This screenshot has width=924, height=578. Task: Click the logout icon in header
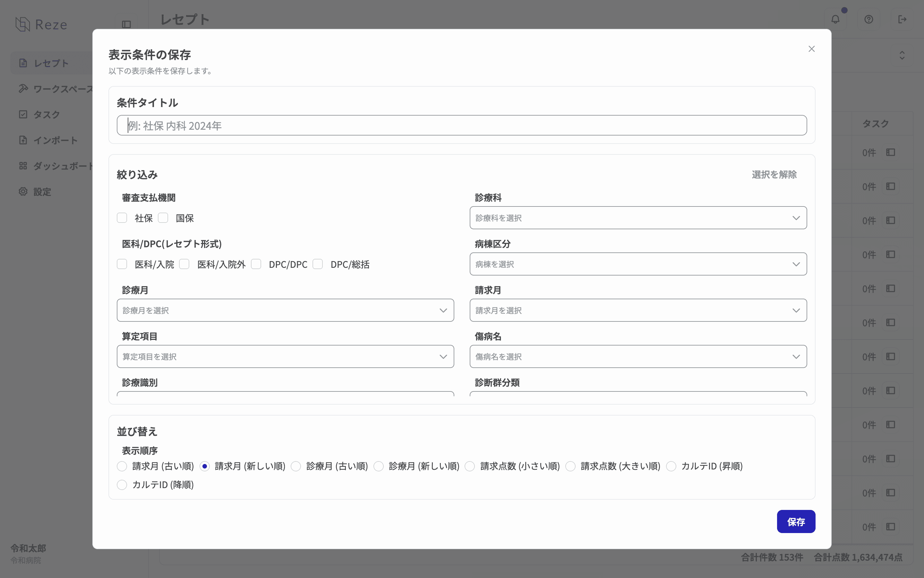[902, 20]
